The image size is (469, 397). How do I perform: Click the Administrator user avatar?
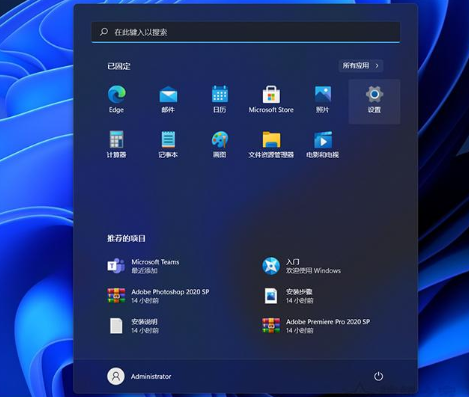coord(116,376)
